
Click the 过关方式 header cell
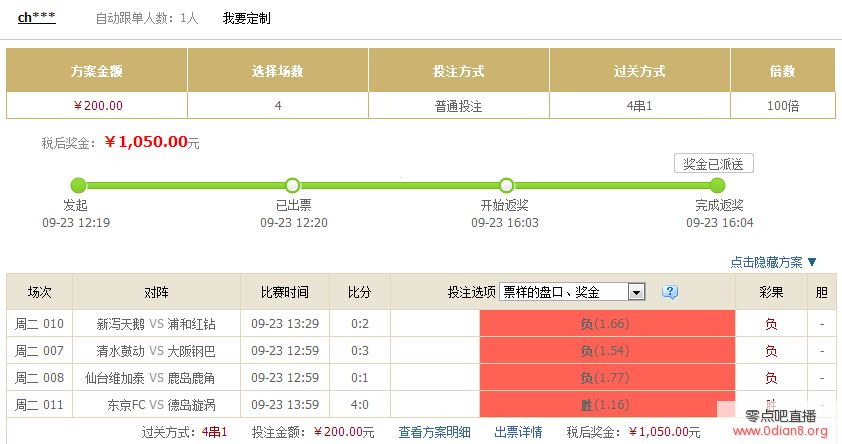point(640,70)
